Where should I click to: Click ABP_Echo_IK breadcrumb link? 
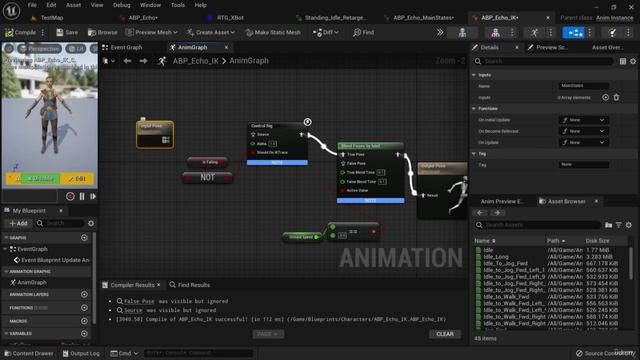196,61
